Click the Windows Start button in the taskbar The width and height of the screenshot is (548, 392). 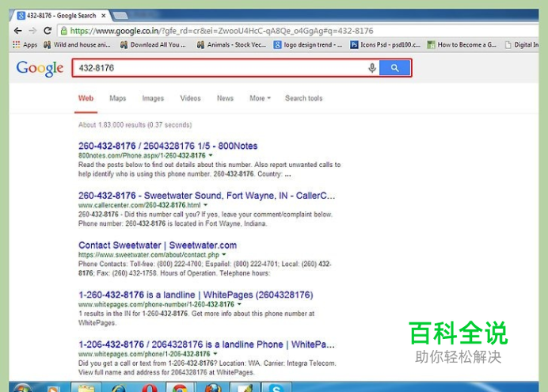[21, 388]
